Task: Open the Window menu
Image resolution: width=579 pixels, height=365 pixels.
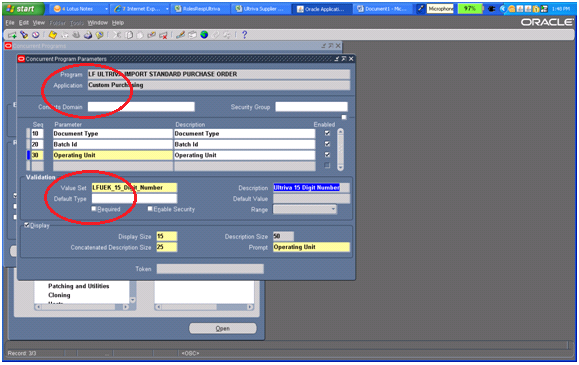Action: (x=97, y=23)
